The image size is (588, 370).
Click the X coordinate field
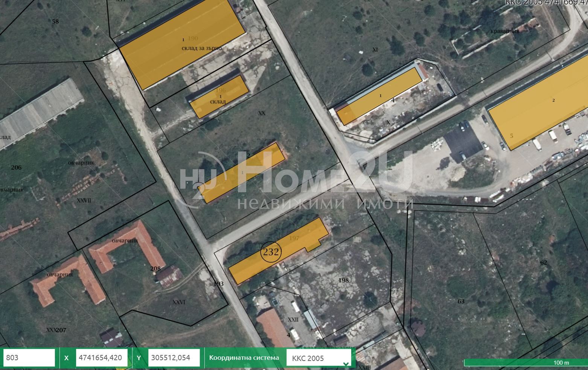coord(102,358)
